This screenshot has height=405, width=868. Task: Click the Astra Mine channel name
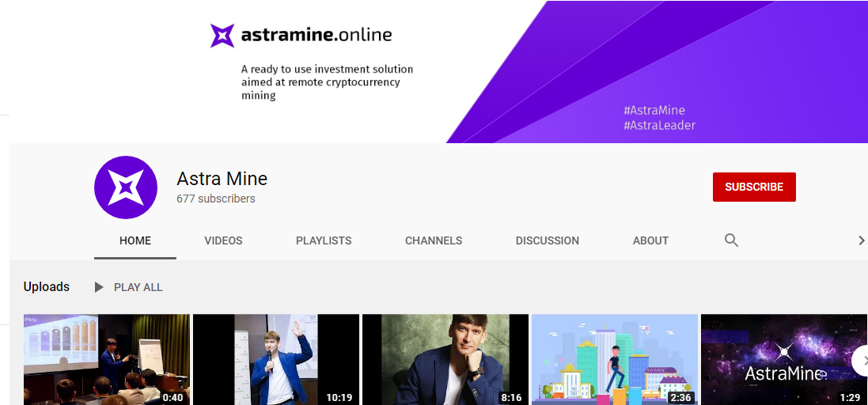222,179
